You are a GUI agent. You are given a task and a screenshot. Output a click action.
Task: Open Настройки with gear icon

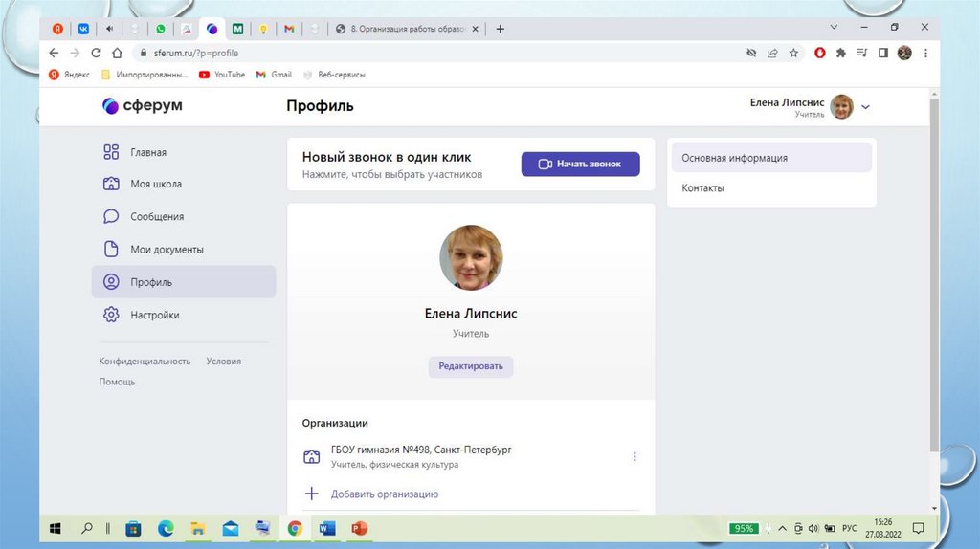coord(154,315)
